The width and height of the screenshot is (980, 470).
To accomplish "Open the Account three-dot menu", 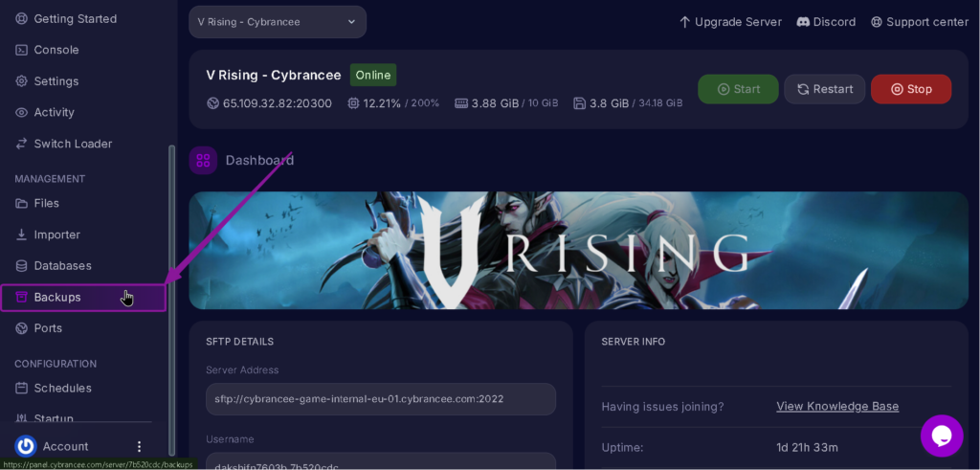I will tap(140, 446).
